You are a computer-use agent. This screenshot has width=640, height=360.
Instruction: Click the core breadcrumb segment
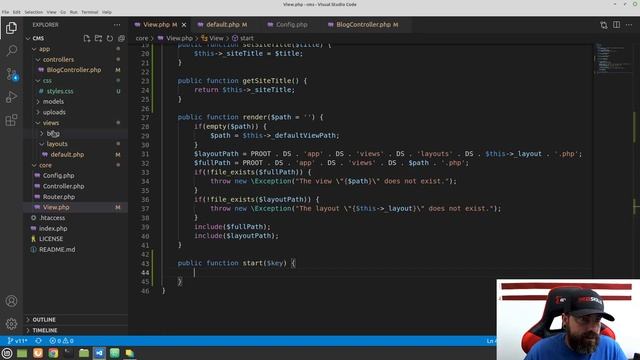coord(142,38)
